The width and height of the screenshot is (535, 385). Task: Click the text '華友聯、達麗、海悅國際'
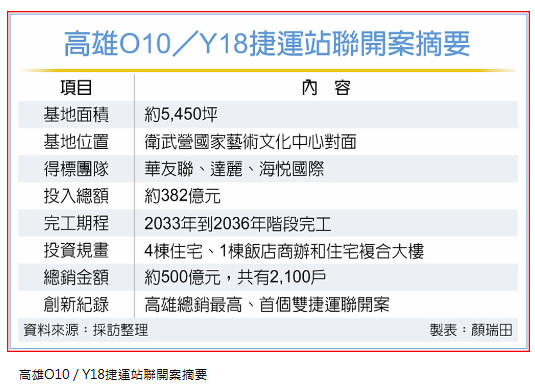[x=234, y=169]
